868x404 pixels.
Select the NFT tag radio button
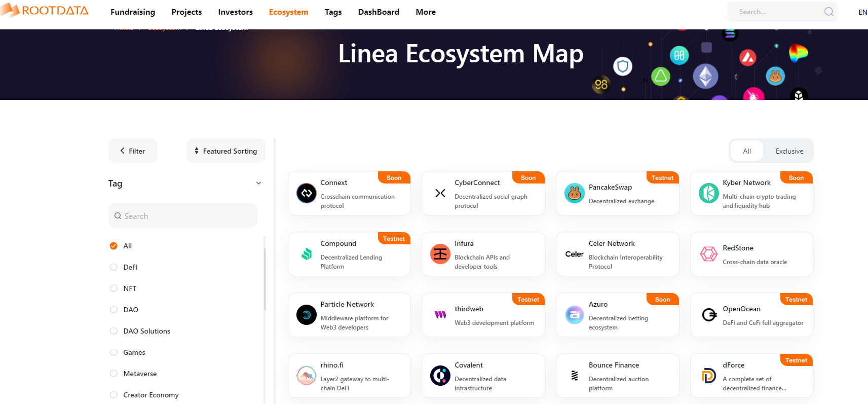(x=114, y=288)
